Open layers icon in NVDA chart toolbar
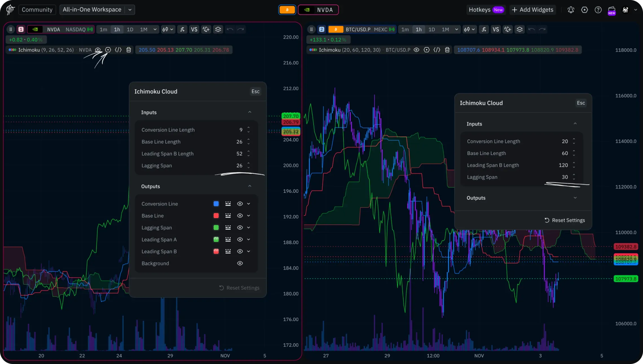This screenshot has width=643, height=364. [x=218, y=29]
